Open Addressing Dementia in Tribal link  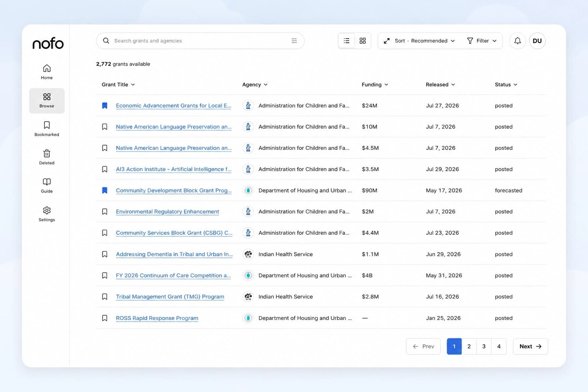174,254
